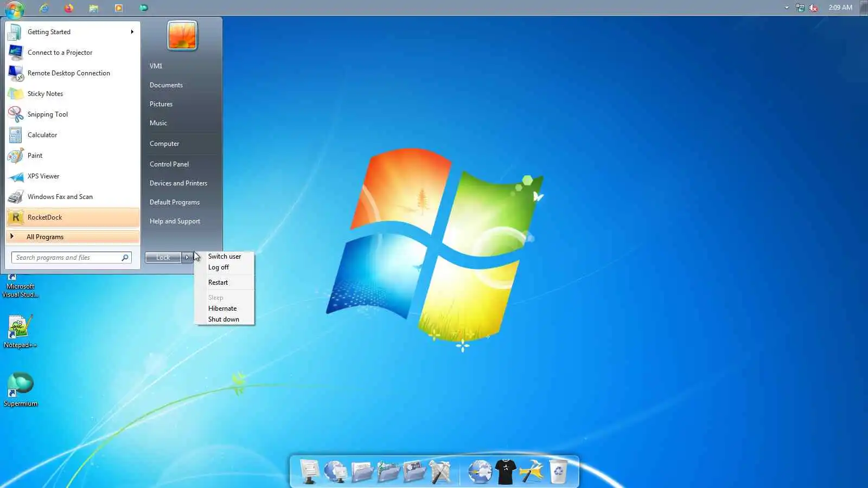This screenshot has height=488, width=868.
Task: Open the pictures folder in the dock
Action: 414,472
